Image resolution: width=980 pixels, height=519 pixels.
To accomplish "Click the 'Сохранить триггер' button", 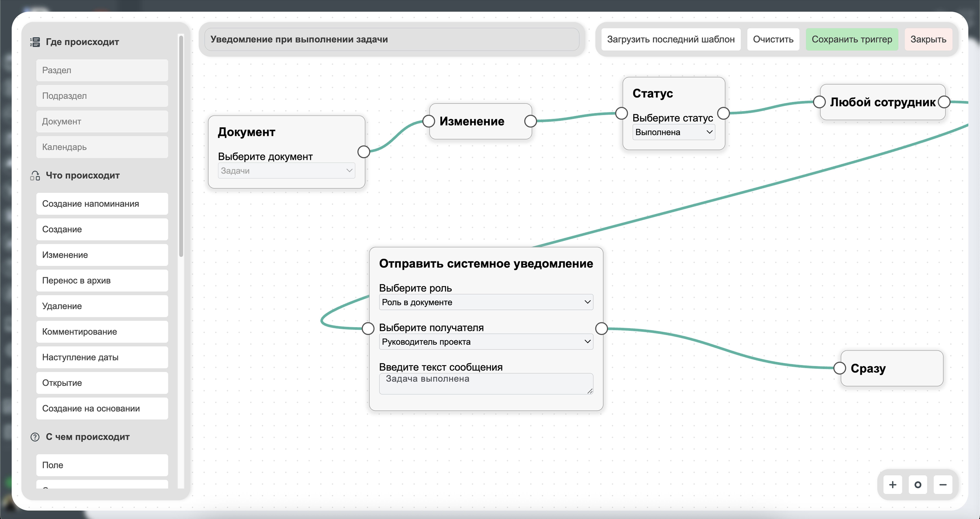I will 852,39.
